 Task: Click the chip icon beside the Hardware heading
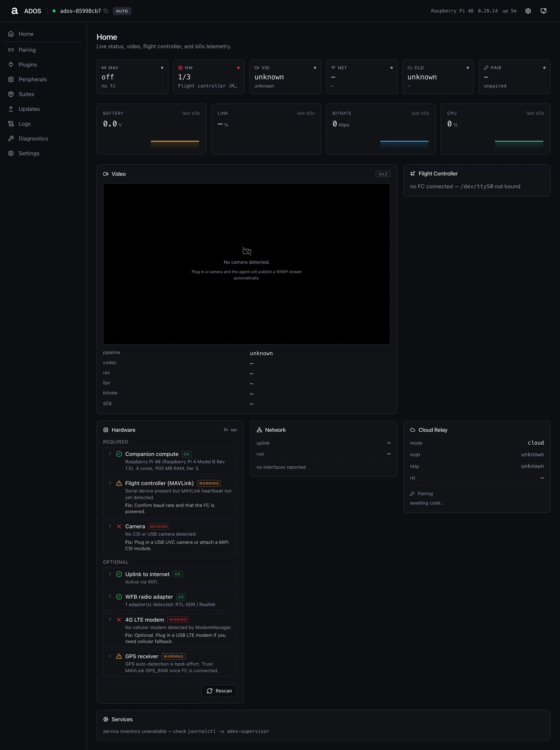point(106,430)
